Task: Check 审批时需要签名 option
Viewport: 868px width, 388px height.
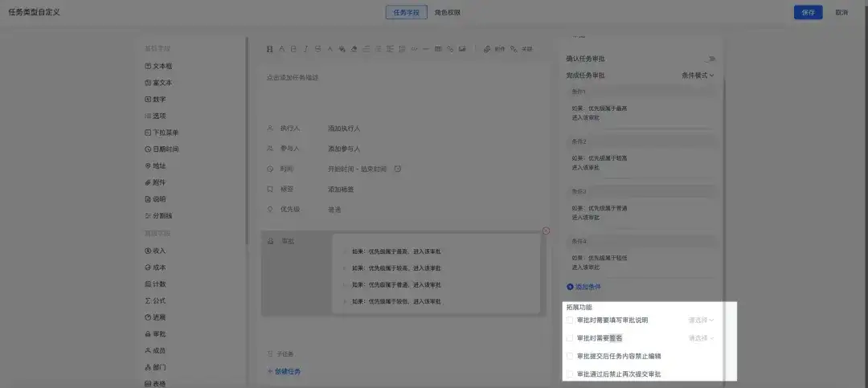Action: tap(570, 337)
